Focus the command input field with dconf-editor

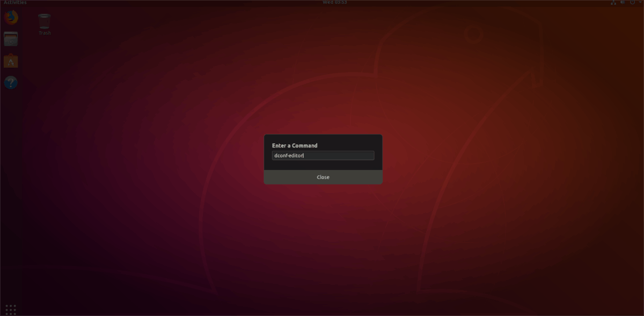[323, 156]
